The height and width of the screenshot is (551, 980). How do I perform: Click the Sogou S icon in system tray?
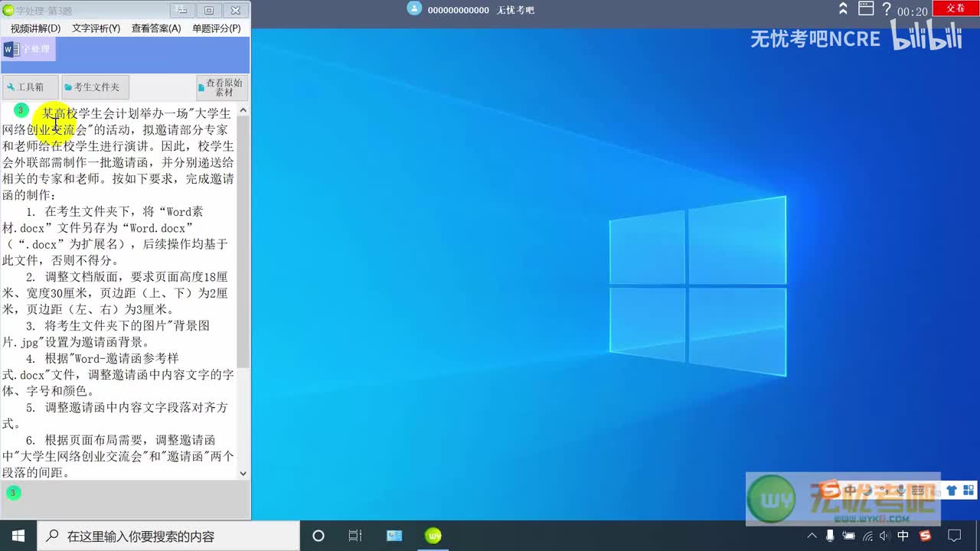click(x=925, y=536)
